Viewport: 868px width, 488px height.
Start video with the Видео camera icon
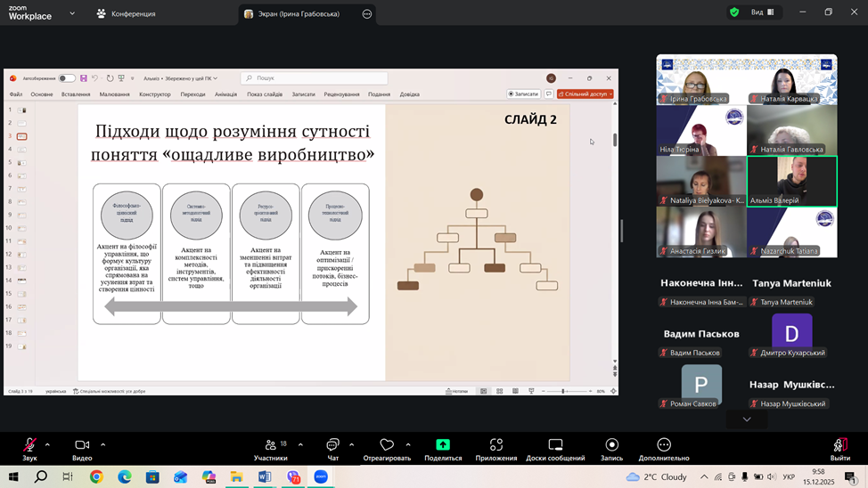click(82, 445)
